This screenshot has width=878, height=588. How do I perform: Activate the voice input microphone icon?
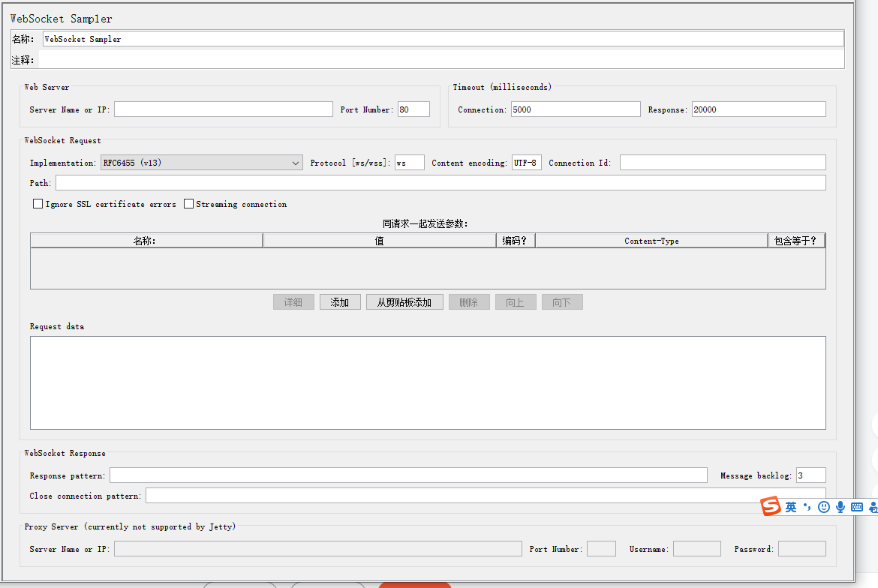(840, 506)
